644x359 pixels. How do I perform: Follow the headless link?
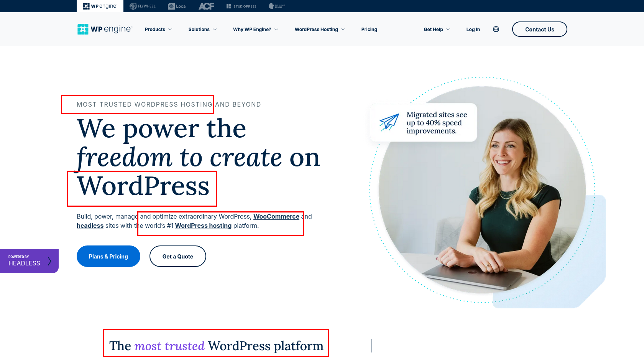point(90,226)
